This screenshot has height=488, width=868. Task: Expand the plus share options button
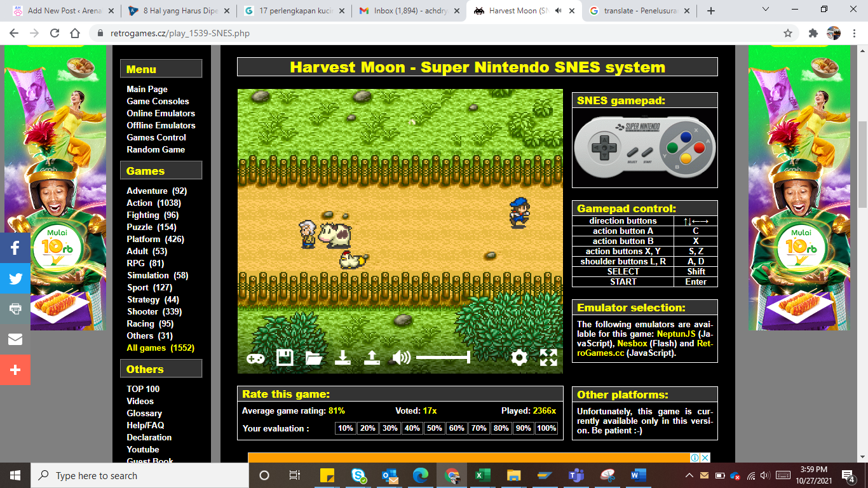tap(15, 370)
